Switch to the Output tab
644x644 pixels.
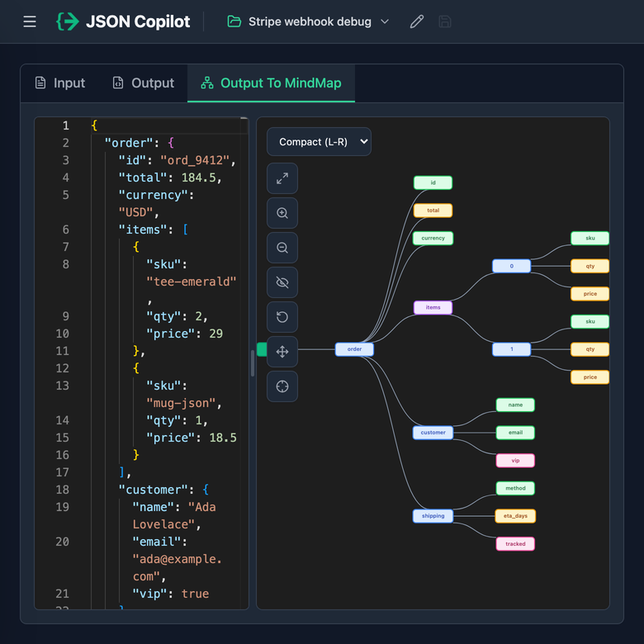click(144, 83)
